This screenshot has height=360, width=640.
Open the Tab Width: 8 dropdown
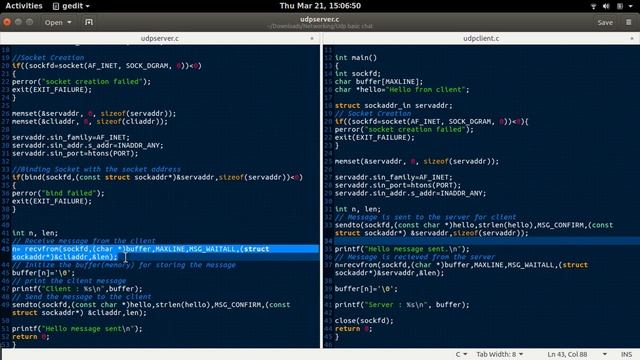(x=500, y=354)
